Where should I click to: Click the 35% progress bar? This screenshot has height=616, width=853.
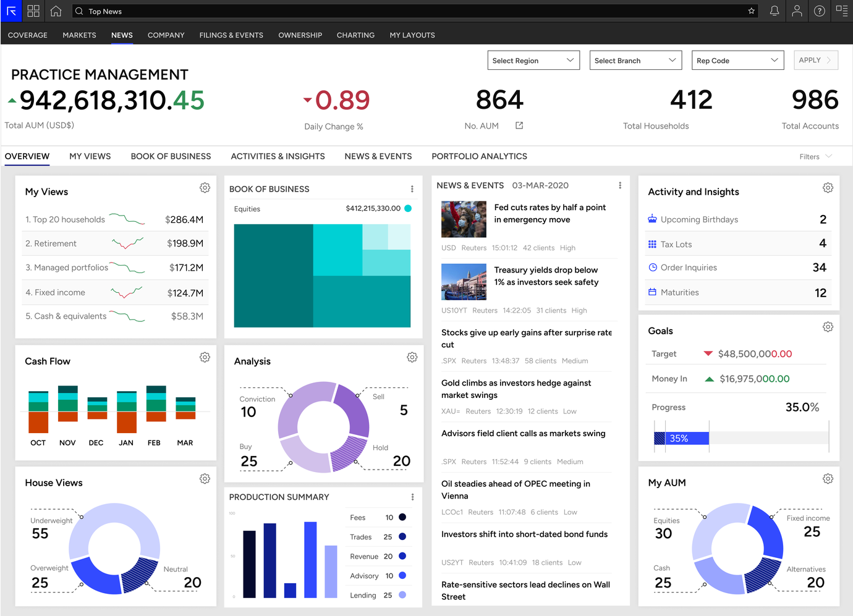[682, 438]
